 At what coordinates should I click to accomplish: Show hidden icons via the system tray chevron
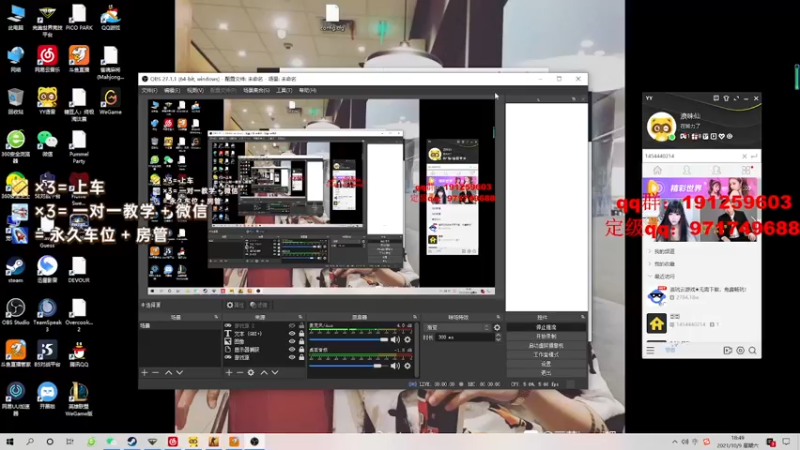(x=674, y=442)
